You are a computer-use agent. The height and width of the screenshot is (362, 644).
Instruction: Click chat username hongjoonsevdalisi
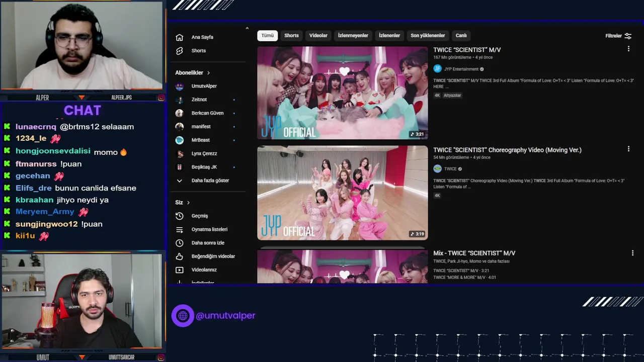click(x=53, y=151)
